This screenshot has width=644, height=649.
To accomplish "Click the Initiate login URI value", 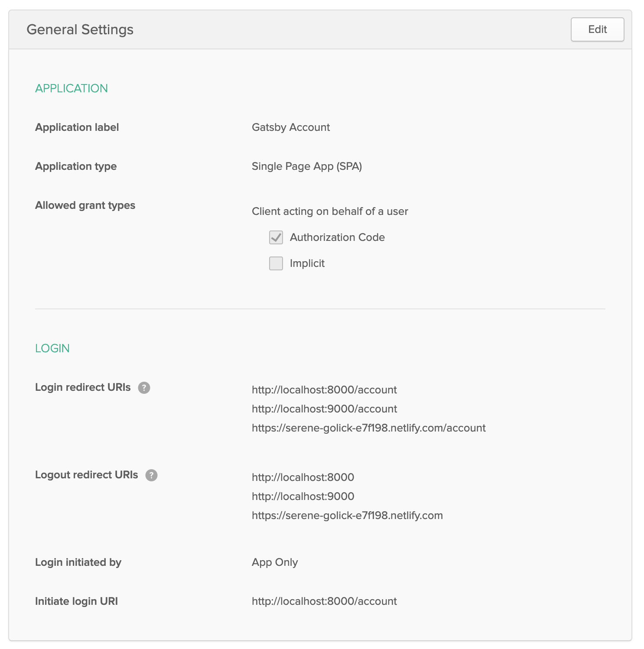I will 324,601.
